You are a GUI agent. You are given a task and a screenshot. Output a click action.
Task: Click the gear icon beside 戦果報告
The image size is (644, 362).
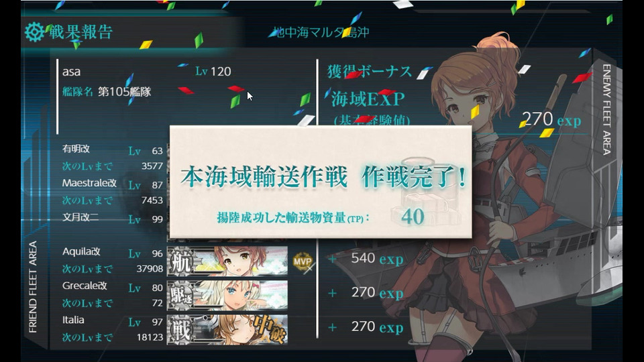(34, 32)
